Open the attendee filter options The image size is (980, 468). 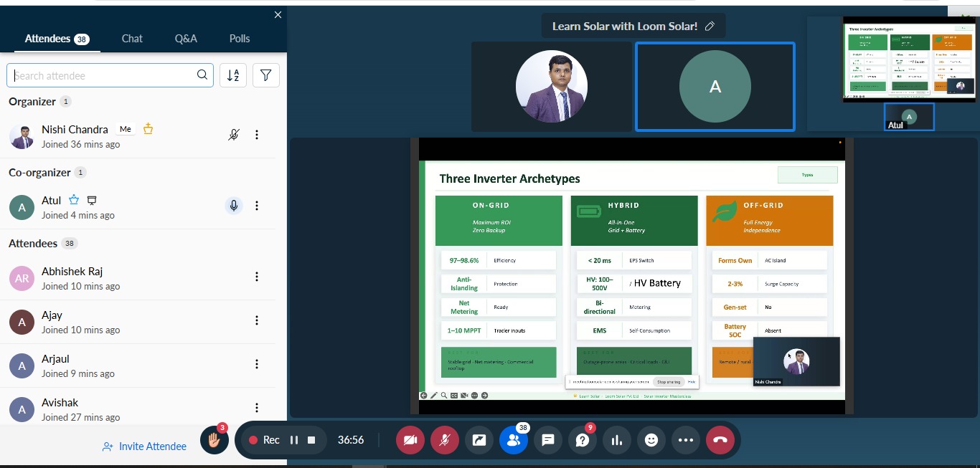pyautogui.click(x=266, y=75)
